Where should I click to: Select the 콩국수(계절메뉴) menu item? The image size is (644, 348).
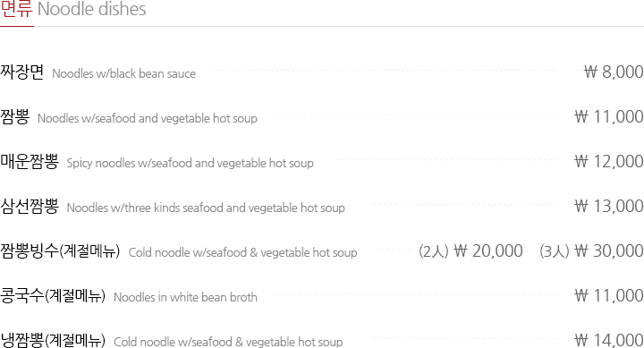pos(53,296)
